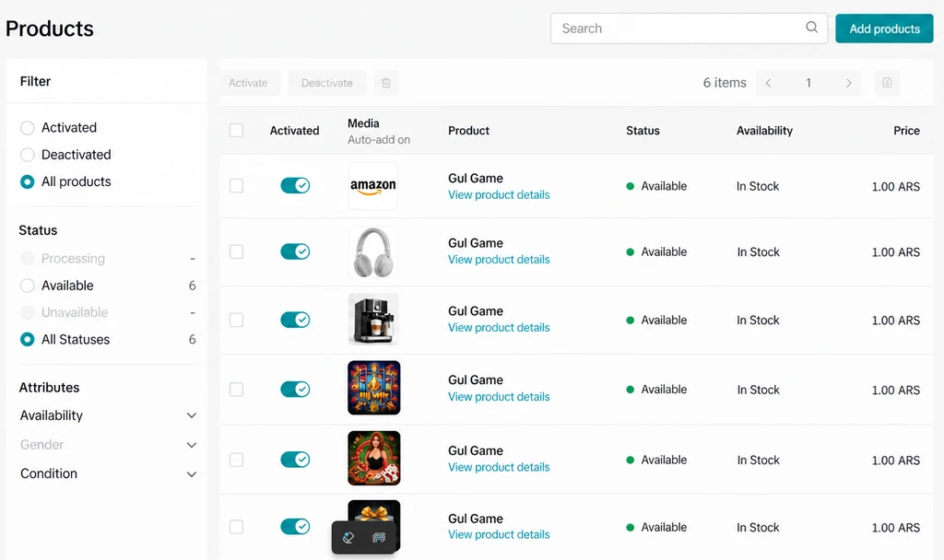Viewport: 944px width, 560px height.
Task: Open the slot machine game product image
Action: click(374, 388)
